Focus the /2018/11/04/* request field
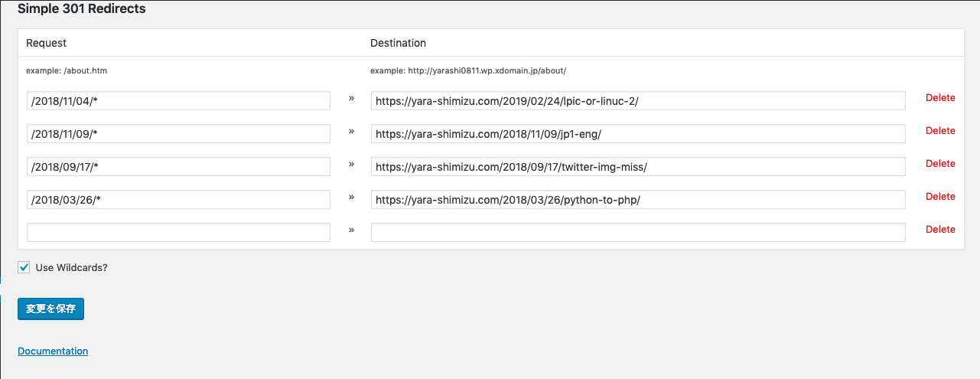Viewport: 980px width, 379px height. [178, 101]
